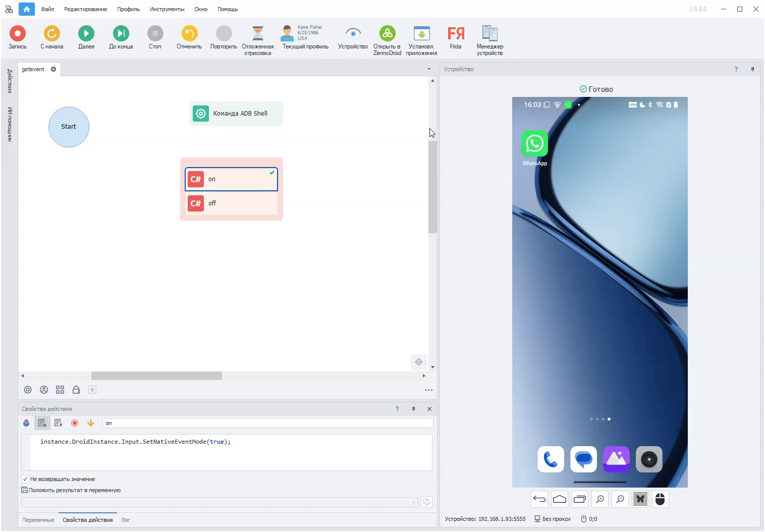This screenshot has width=765, height=532.
Task: Click the orange down arrow icon
Action: (91, 423)
